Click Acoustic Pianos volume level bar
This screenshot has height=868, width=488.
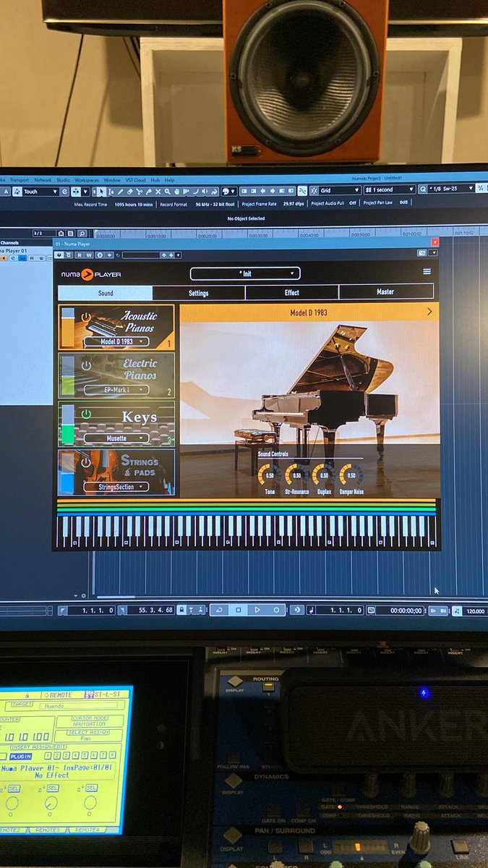click(x=68, y=328)
